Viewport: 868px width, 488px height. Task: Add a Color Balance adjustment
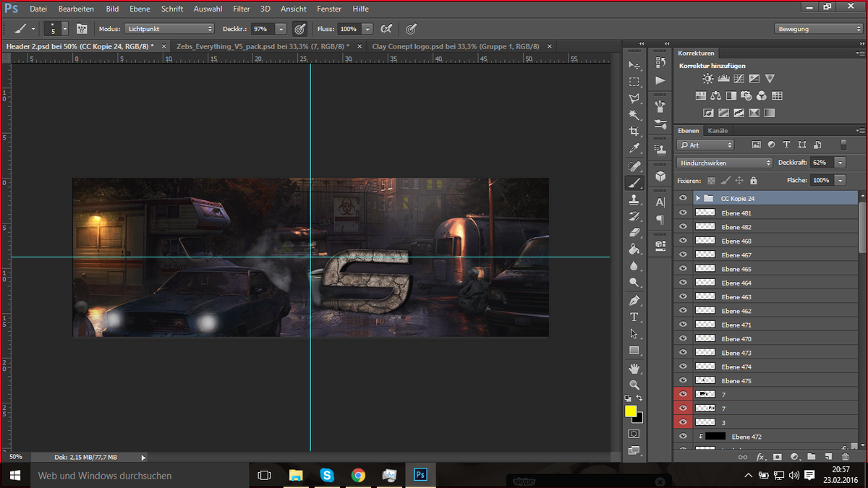716,95
